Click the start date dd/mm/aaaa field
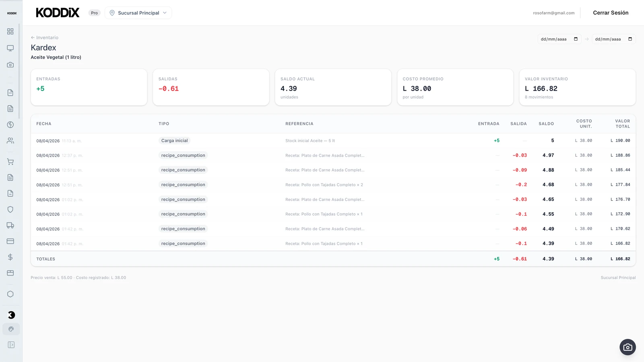 pyautogui.click(x=554, y=39)
